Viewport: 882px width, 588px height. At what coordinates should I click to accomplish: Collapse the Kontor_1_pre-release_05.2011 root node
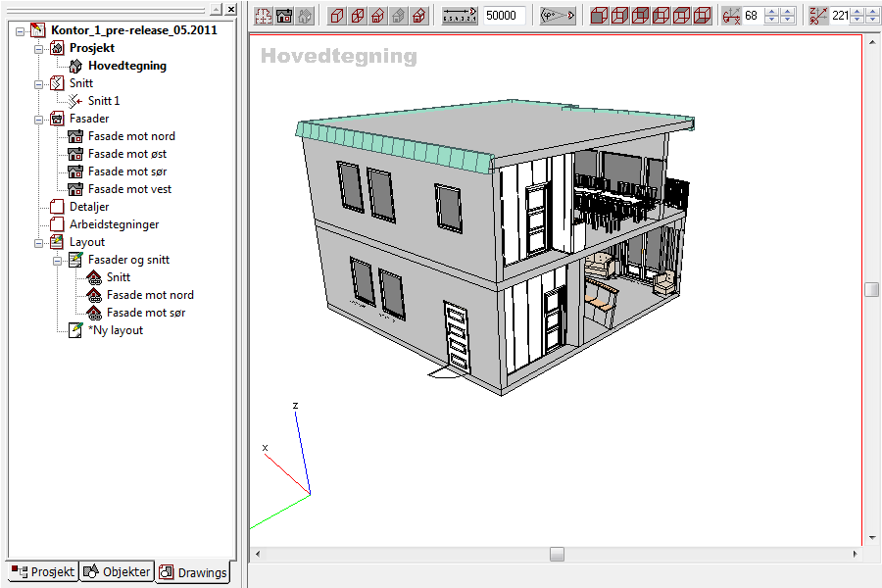(21, 31)
